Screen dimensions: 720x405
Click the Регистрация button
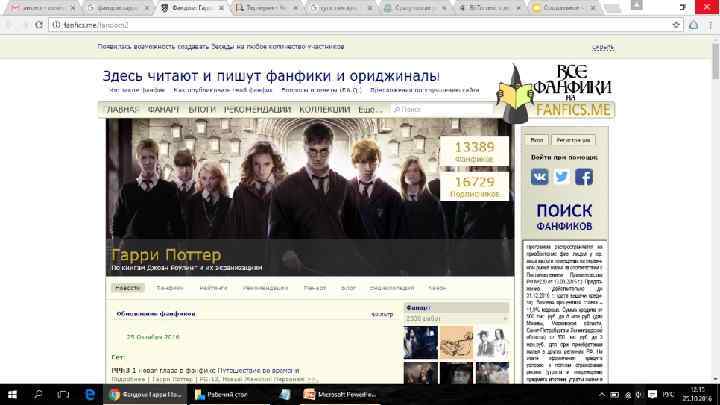coord(573,140)
